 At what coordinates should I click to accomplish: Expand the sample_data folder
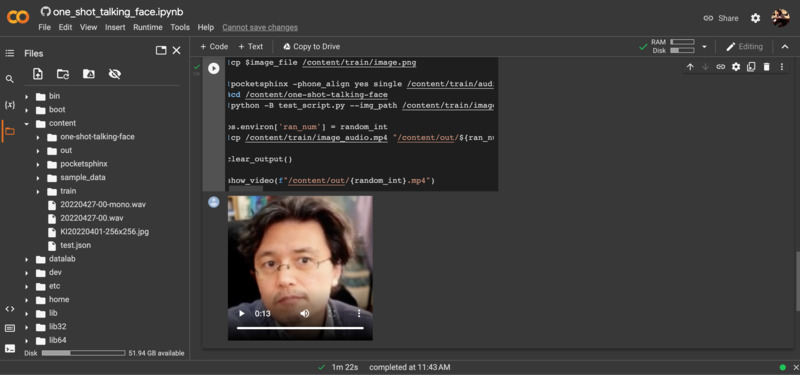[x=38, y=178]
